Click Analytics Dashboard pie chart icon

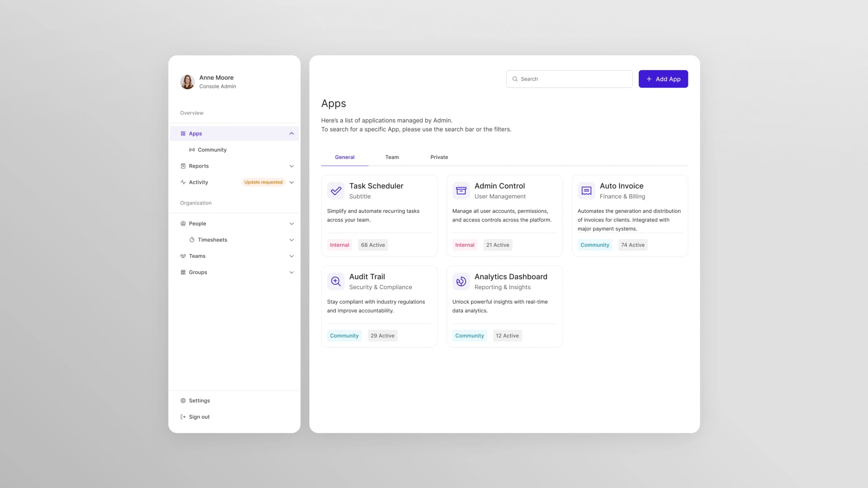point(461,282)
